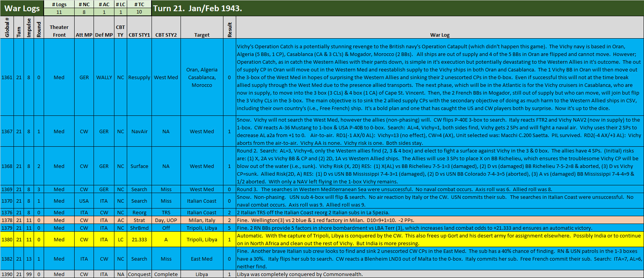
Task: Click the 'Impulse' column header
Action: click(29, 27)
